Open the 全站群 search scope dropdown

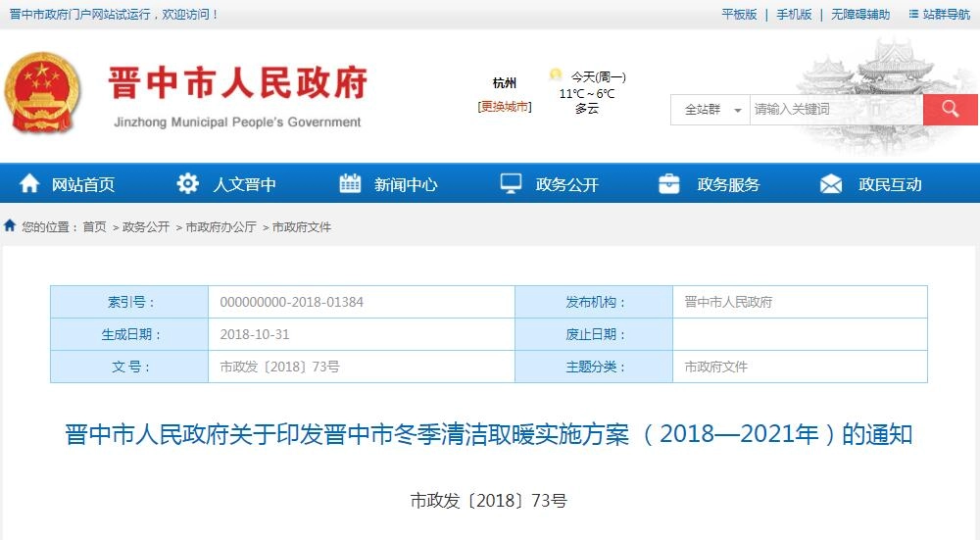[710, 110]
